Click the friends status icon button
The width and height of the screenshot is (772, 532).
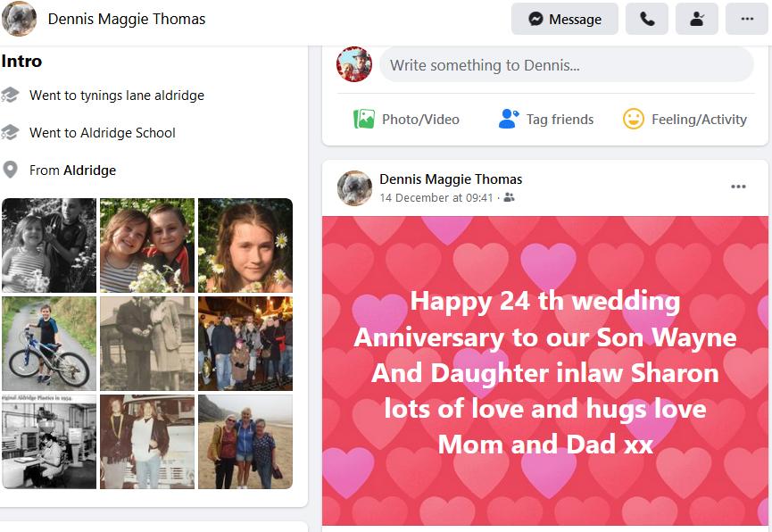697,19
